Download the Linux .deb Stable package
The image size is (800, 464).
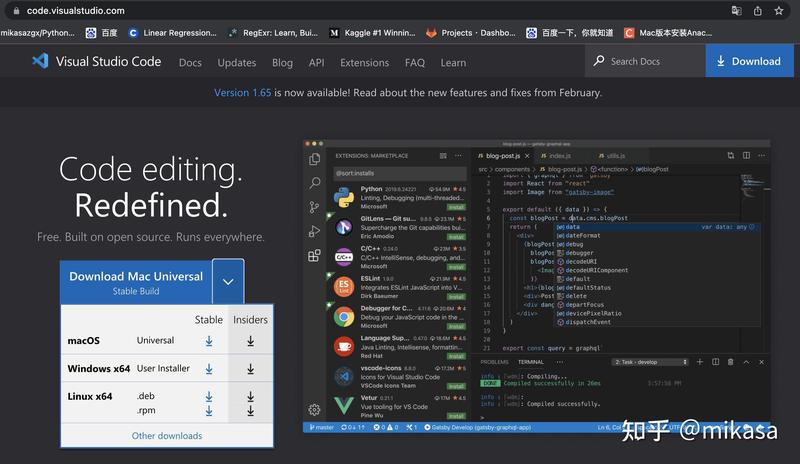click(209, 396)
